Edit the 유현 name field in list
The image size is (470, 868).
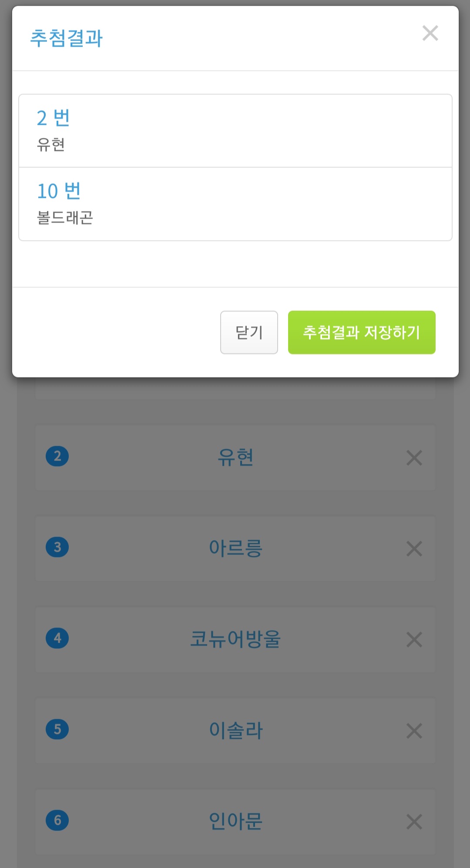pos(235,457)
